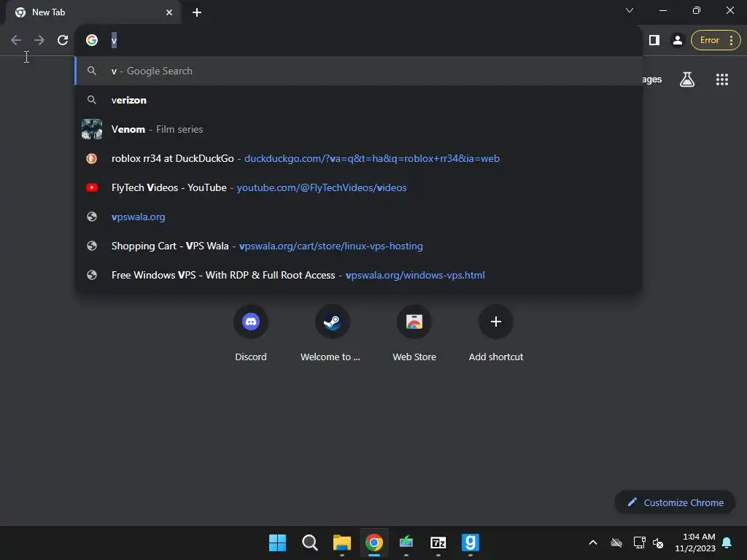The height and width of the screenshot is (560, 747).
Task: Go forward with the right arrow
Action: [39, 41]
